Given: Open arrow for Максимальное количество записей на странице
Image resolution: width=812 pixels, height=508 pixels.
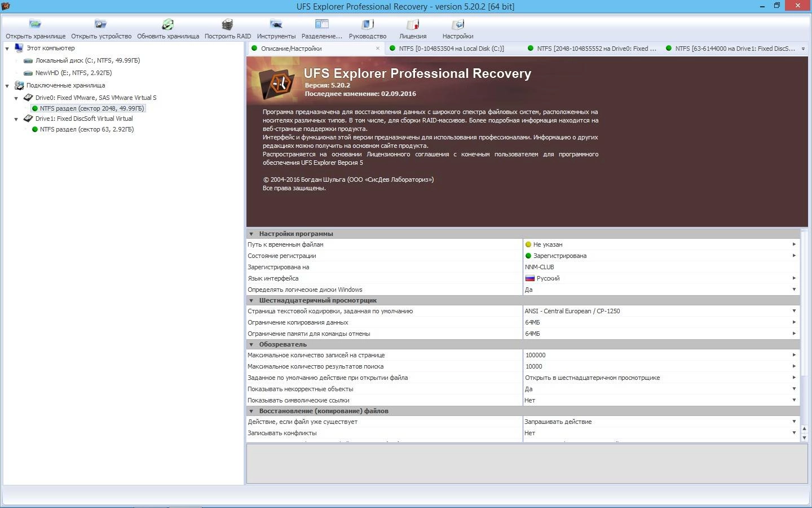Looking at the screenshot, I should click(794, 355).
